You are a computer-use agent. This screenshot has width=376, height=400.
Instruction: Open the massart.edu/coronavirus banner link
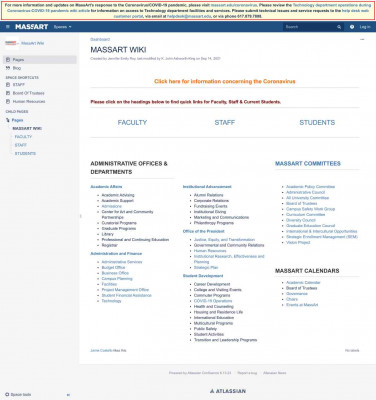pyautogui.click(x=234, y=5)
